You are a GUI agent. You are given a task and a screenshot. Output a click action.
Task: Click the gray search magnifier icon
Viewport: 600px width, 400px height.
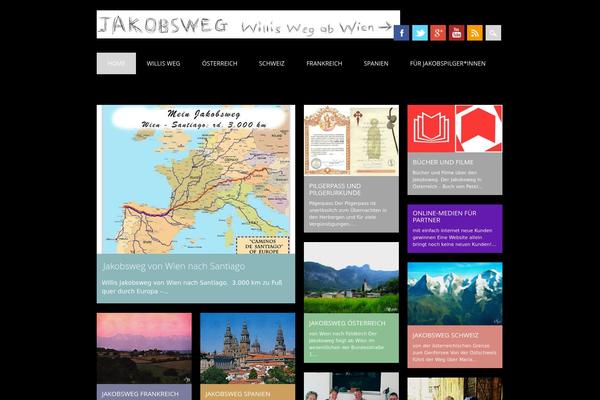(x=493, y=33)
